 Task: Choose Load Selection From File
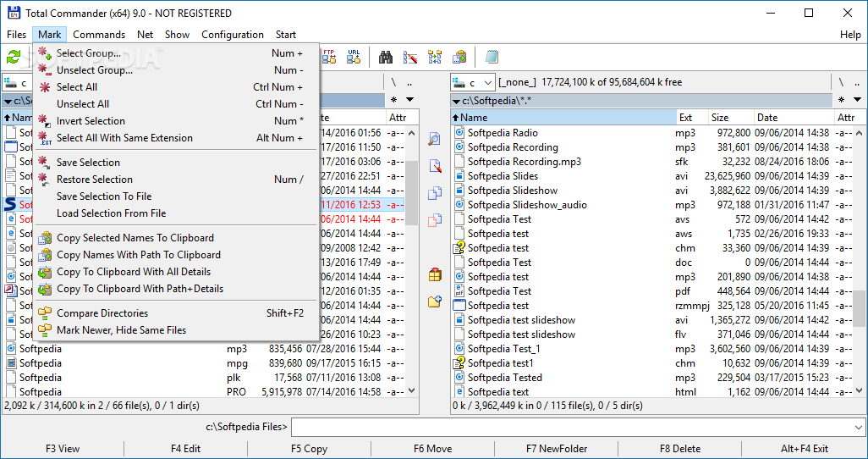176,213
